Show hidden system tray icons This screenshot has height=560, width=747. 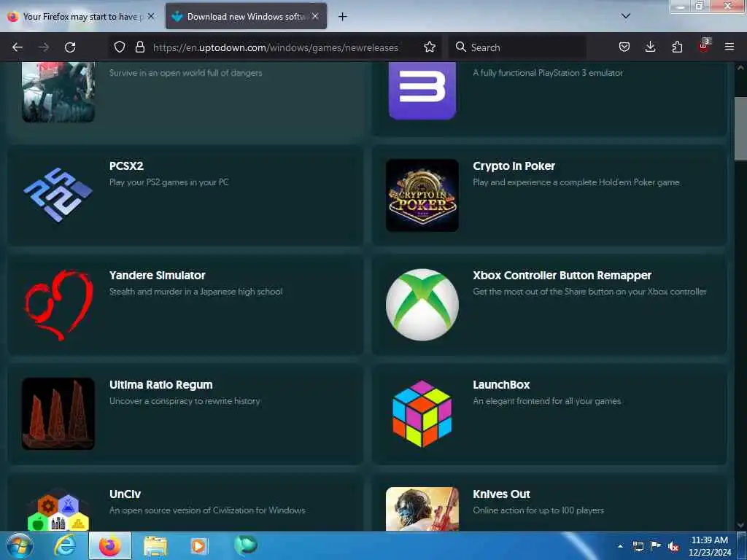(x=620, y=546)
